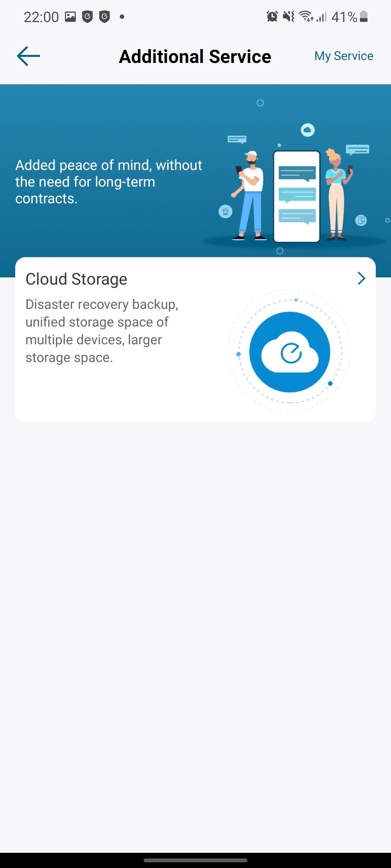This screenshot has height=868, width=391.
Task: Tap the image notification icon
Action: point(70,17)
